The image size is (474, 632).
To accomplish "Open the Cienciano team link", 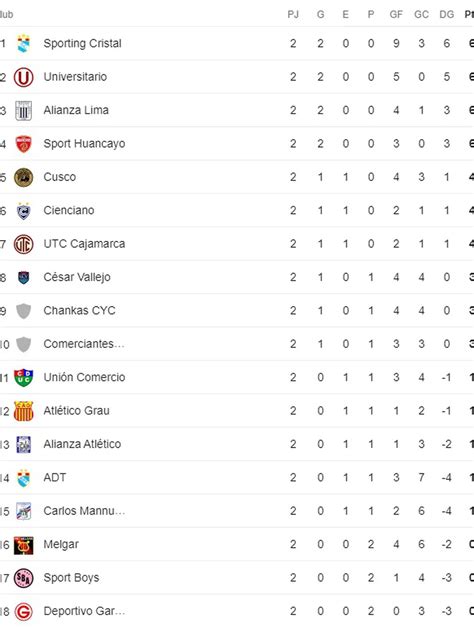I will (69, 210).
